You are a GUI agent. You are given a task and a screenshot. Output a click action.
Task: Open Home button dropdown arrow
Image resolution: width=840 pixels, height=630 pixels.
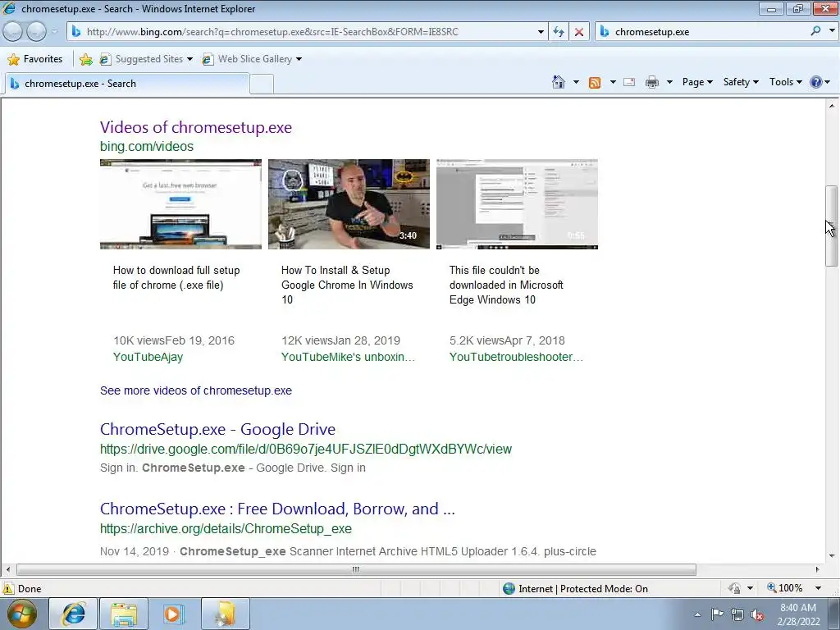point(576,82)
